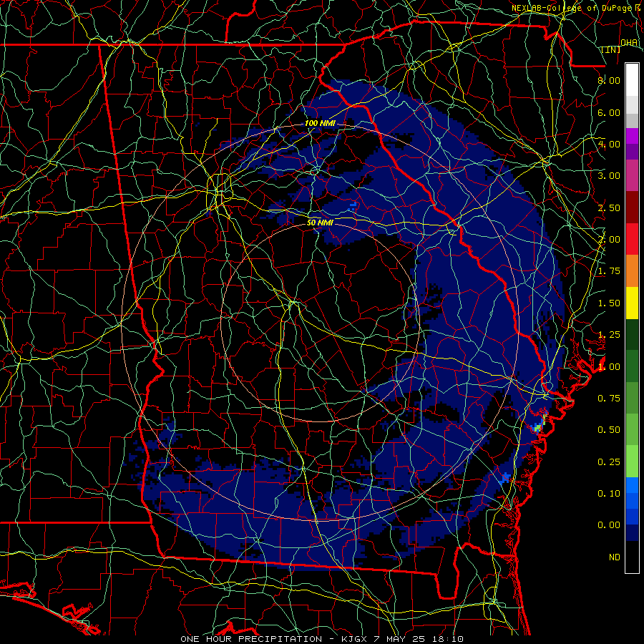This screenshot has height=644, width=644.
Task: Click the pink 3.00 legend color block
Action: click(632, 175)
